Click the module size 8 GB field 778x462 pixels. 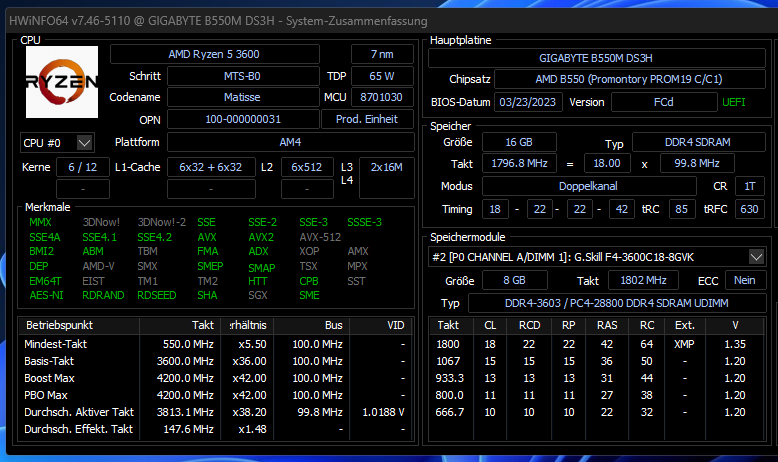pos(515,280)
